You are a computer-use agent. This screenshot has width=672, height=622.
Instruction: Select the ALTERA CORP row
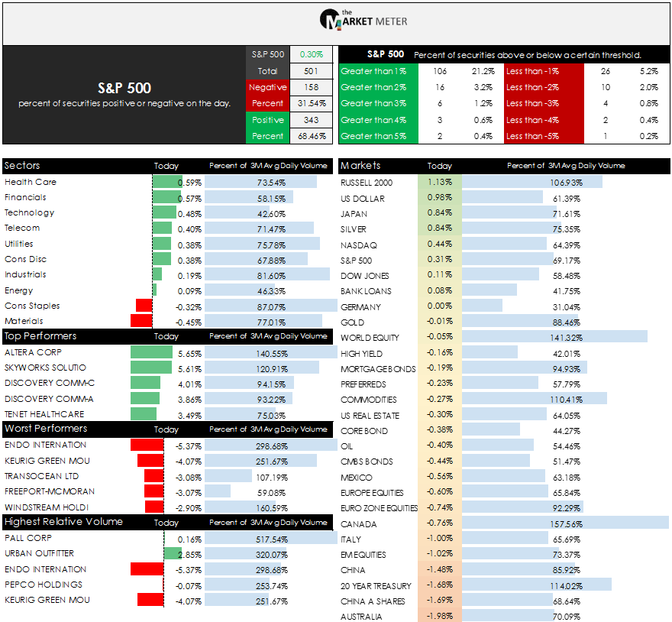(x=167, y=352)
